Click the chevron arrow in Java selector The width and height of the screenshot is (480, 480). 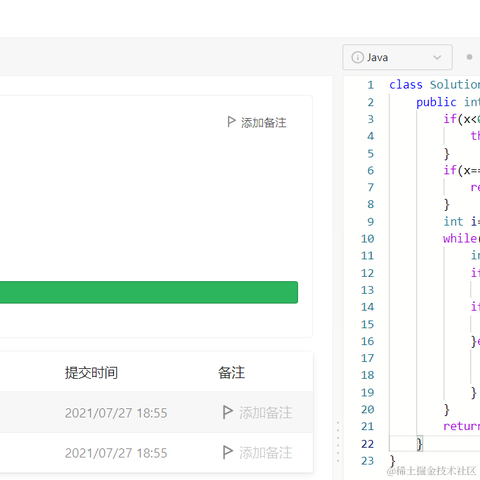click(437, 58)
